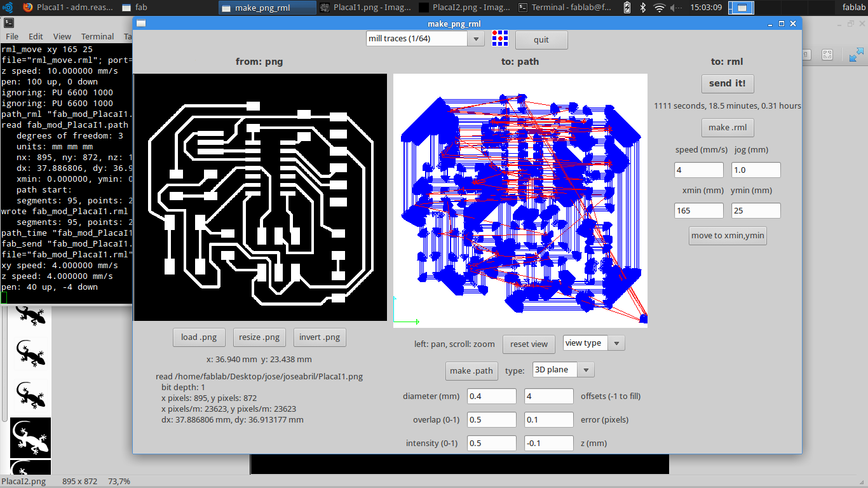The height and width of the screenshot is (488, 868).
Task: Click the speed (mm/s) input field
Action: 698,170
